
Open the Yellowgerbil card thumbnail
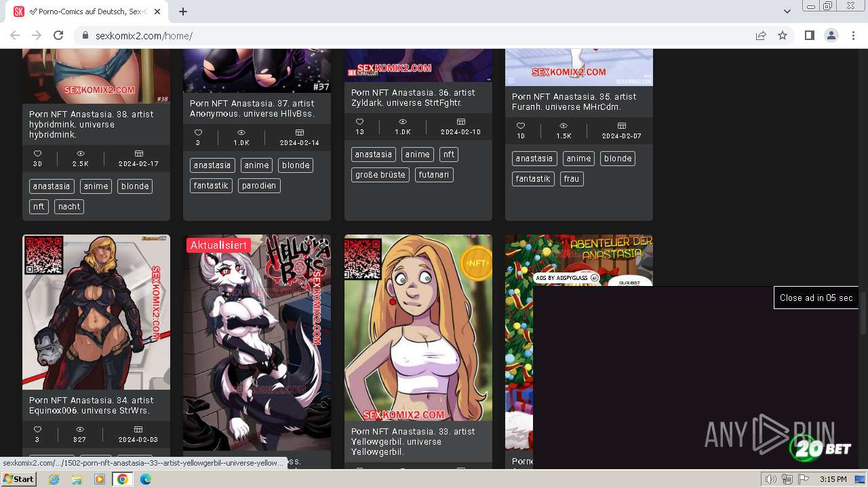418,328
